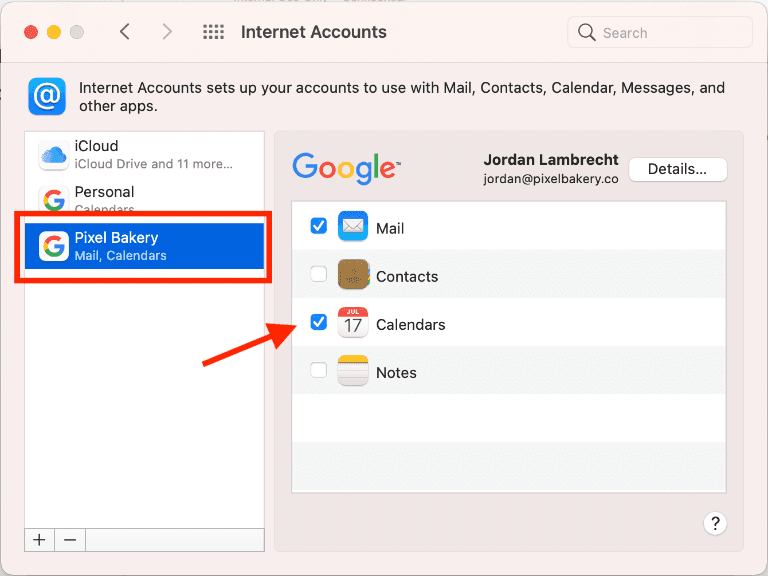Click the Mail label
768x578 pixels.
(x=390, y=229)
